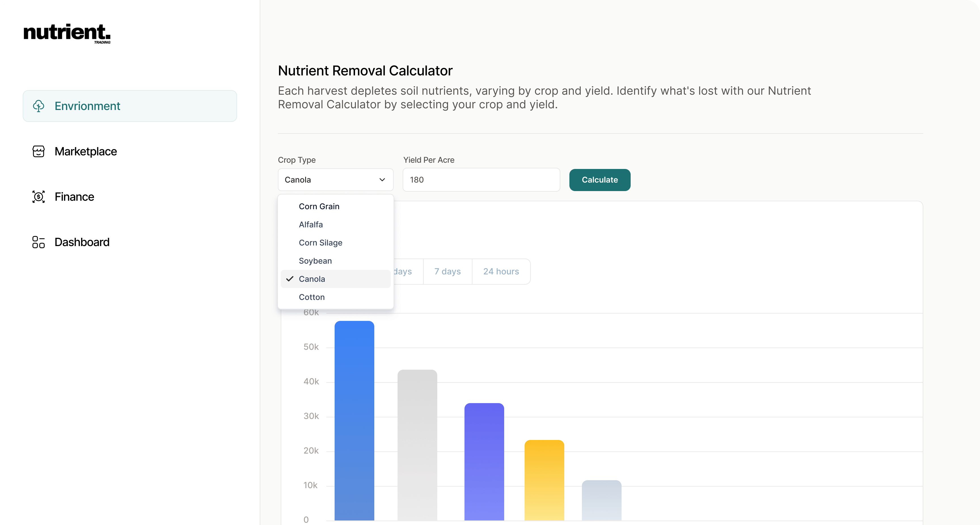980x525 pixels.
Task: Click the checkmark beside Canola option
Action: point(290,279)
